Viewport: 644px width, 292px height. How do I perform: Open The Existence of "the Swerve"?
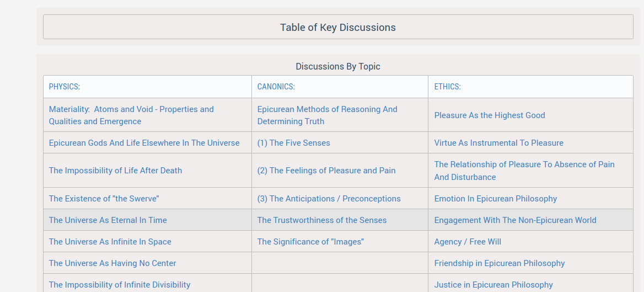point(104,199)
